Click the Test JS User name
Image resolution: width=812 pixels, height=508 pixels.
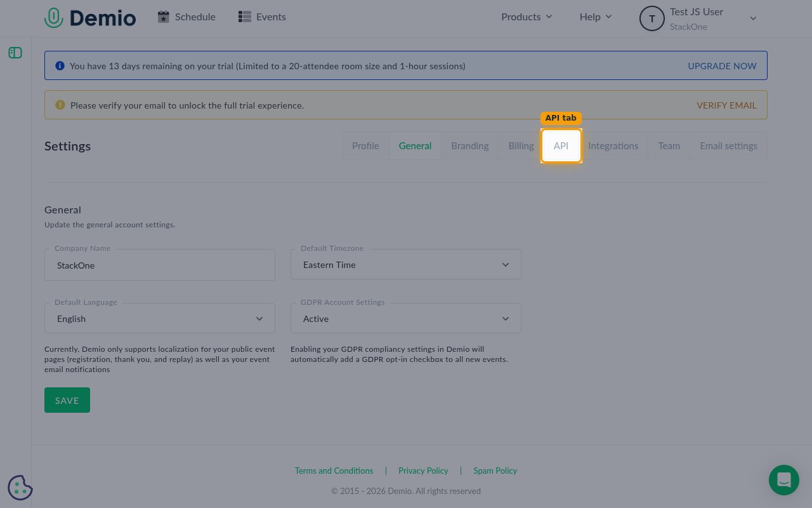pyautogui.click(x=697, y=11)
